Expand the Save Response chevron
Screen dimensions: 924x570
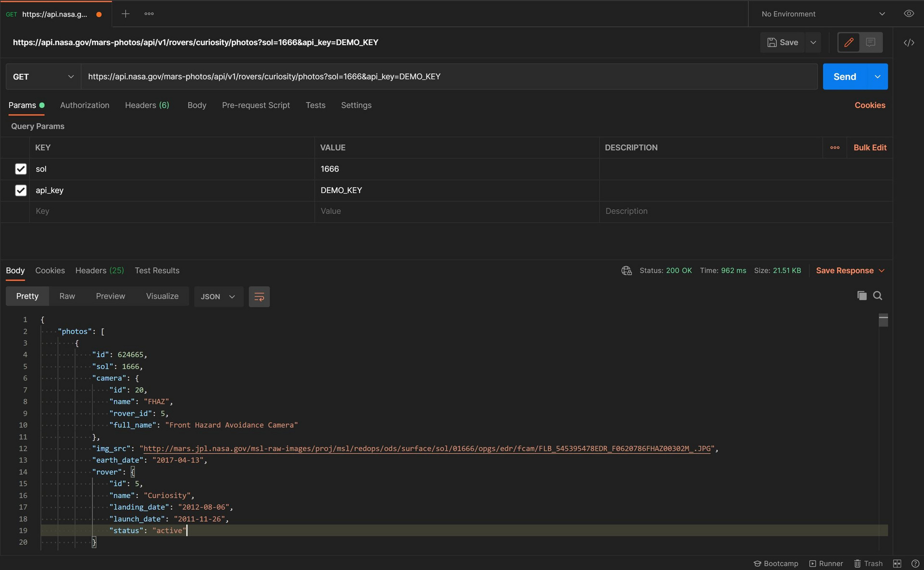click(x=882, y=271)
